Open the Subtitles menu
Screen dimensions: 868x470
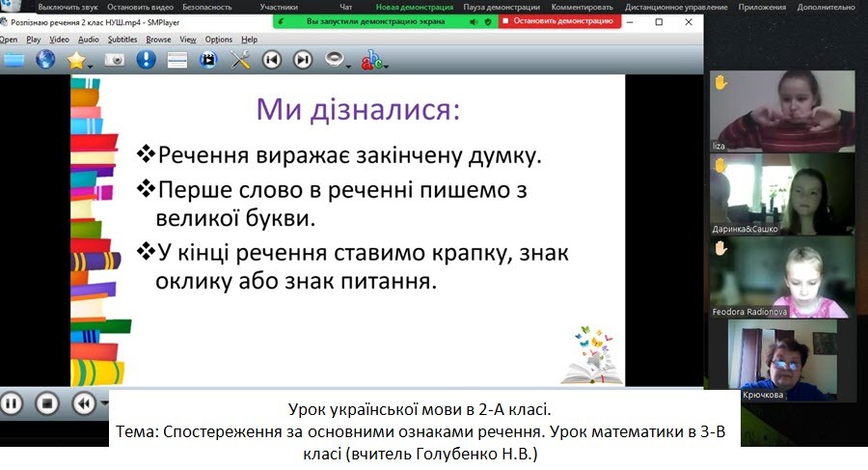(122, 40)
